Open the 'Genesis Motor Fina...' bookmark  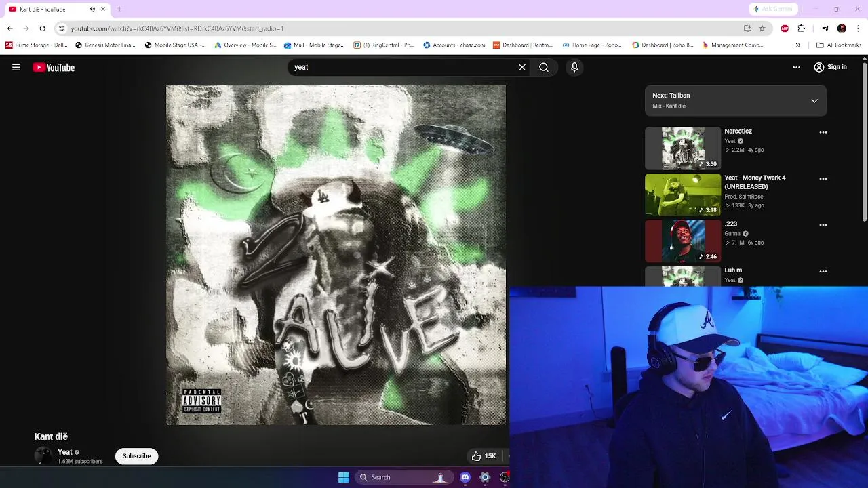pos(105,45)
